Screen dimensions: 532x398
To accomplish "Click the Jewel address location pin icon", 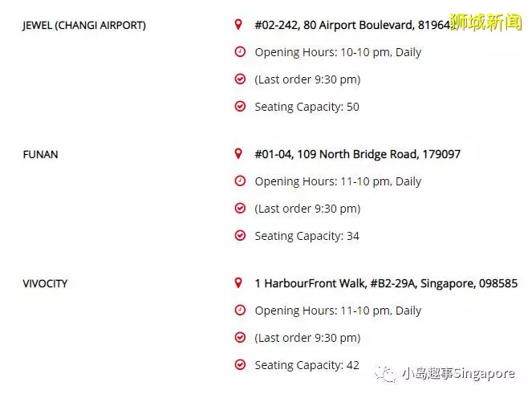I will (238, 24).
